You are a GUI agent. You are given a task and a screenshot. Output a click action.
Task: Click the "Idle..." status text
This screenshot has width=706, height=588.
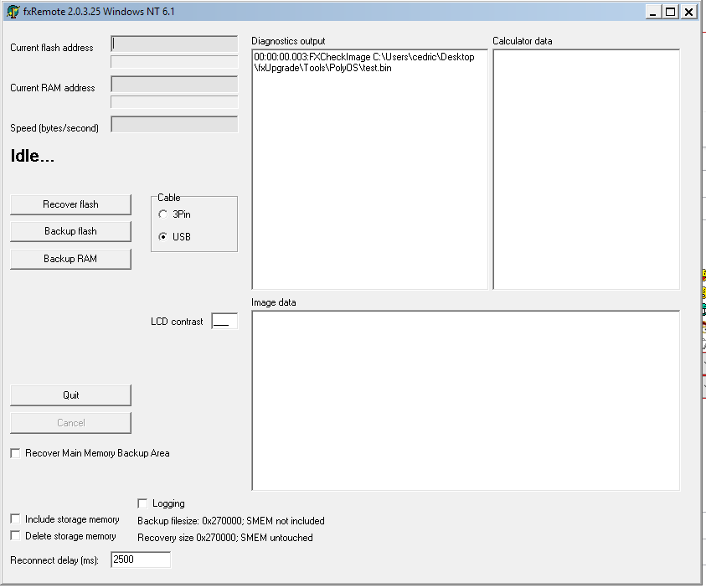click(x=33, y=157)
